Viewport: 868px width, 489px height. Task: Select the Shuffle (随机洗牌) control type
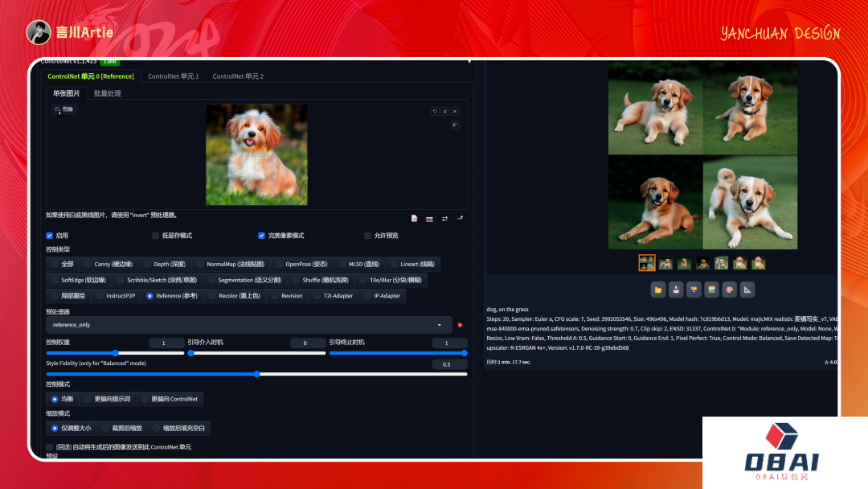coord(321,280)
